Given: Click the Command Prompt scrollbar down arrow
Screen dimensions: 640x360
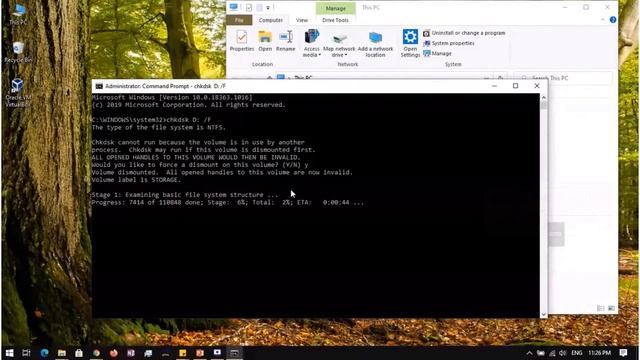Looking at the screenshot, I should (543, 314).
